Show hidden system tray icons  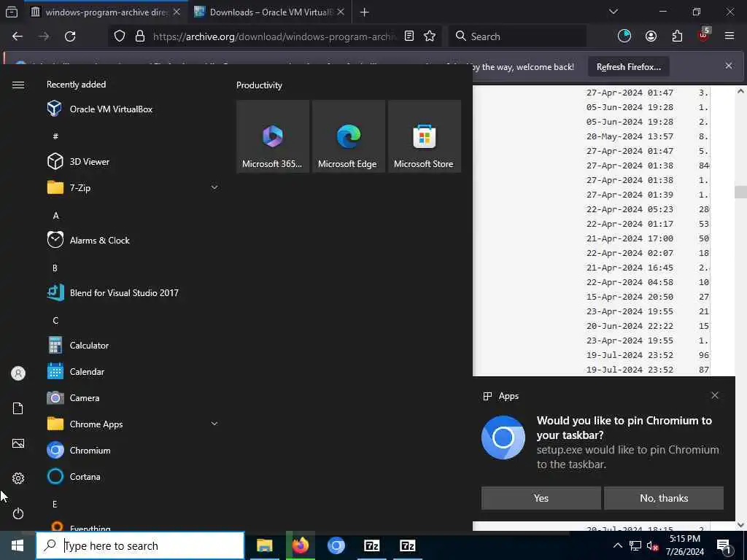pyautogui.click(x=617, y=545)
